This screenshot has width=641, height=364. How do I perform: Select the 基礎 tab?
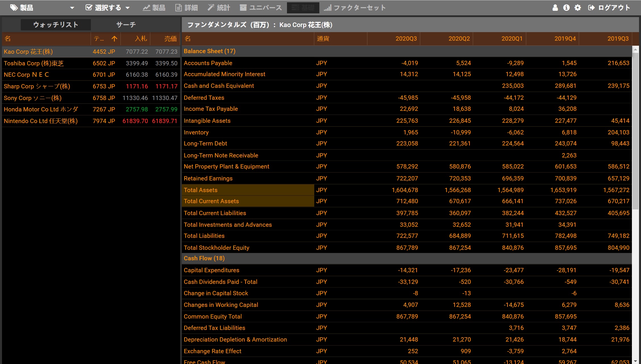tap(303, 8)
